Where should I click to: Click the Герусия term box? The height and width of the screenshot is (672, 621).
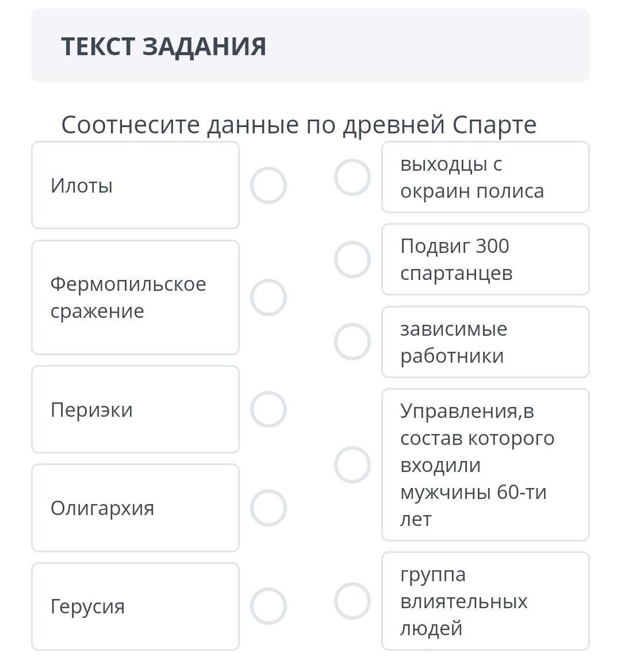[x=135, y=606]
